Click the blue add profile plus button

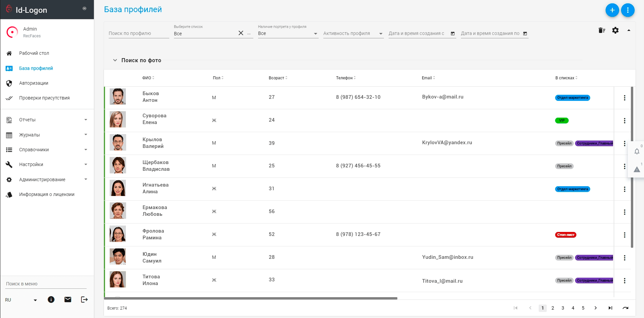[x=612, y=10]
